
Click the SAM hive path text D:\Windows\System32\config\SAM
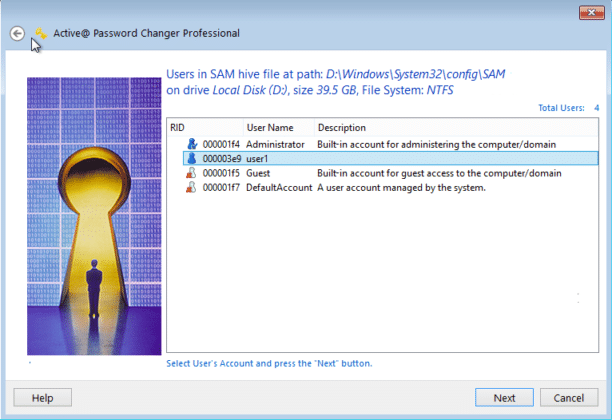click(415, 74)
